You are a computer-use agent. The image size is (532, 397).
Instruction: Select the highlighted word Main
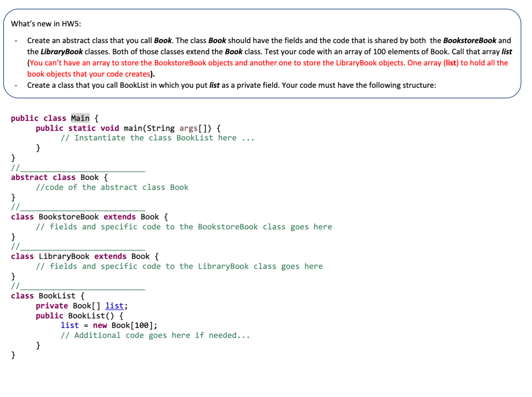(80, 118)
